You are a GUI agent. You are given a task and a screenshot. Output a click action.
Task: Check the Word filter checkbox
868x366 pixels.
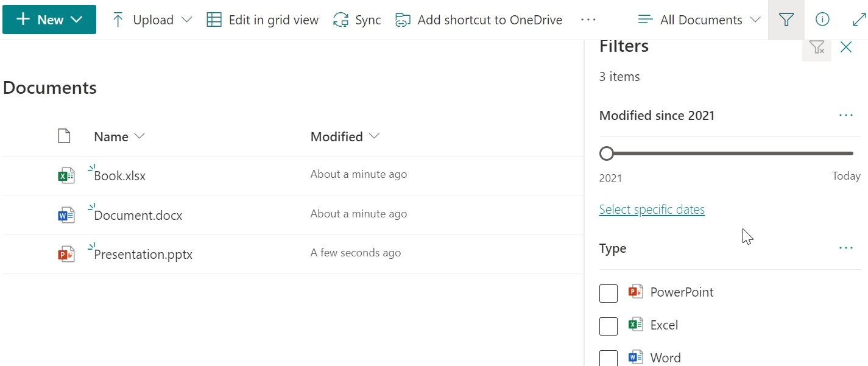pos(609,358)
